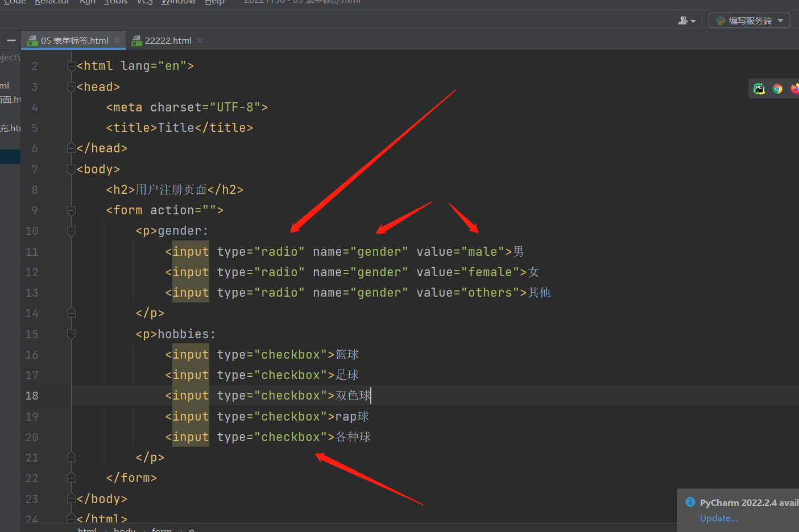Screen dimensions: 799x532
Task: Click value="male" on line 11
Action: (461, 252)
